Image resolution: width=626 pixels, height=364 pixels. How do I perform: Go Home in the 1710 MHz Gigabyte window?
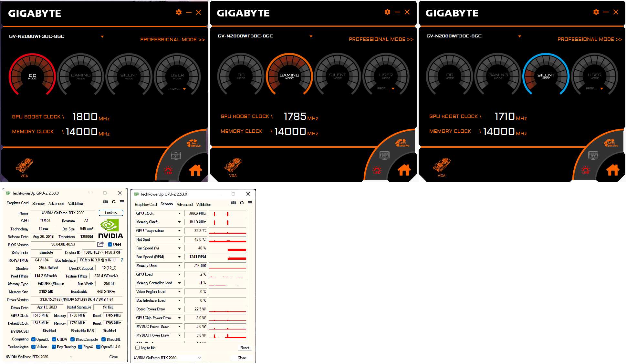(x=613, y=169)
